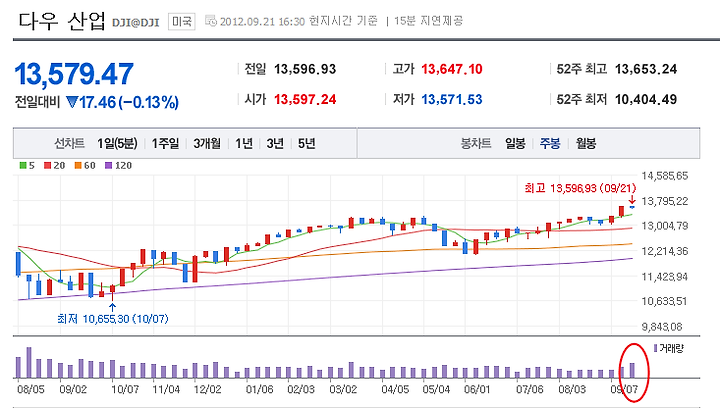
Task: Click the orange 60-period moving average swatch
Action: pos(78,166)
